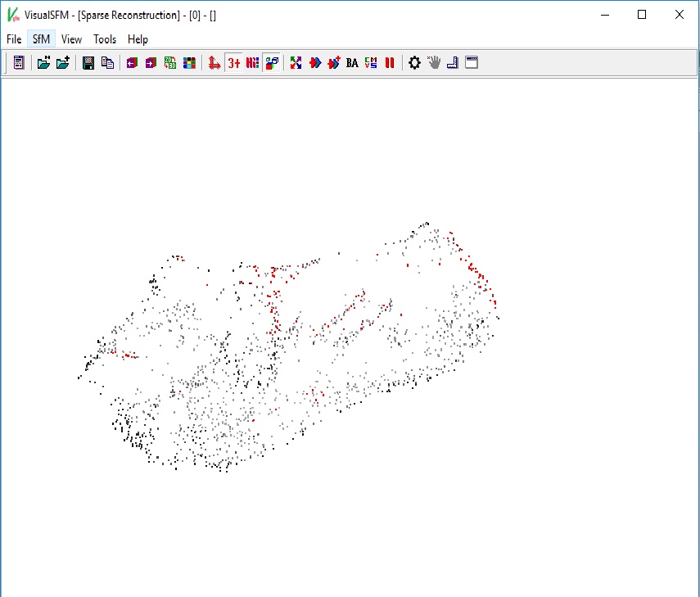Viewport: 700px width, 597px height.
Task: Run CMVS dense reconstruction button
Action: (371, 62)
